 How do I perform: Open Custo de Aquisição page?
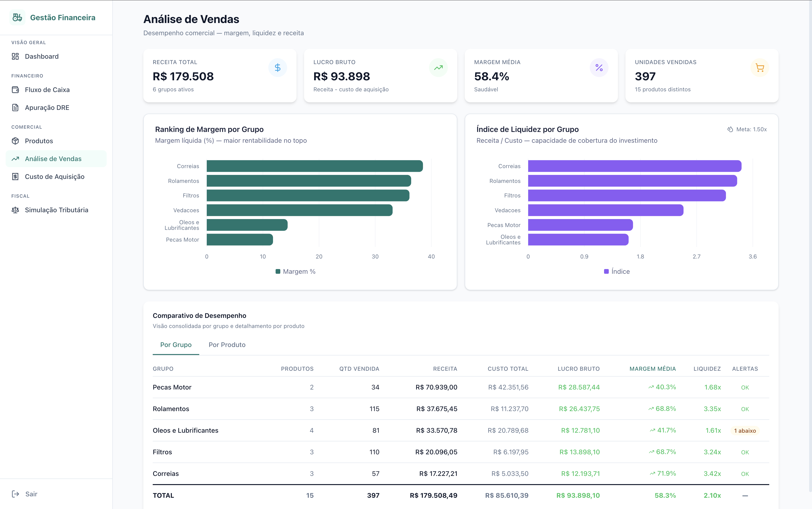coord(55,177)
